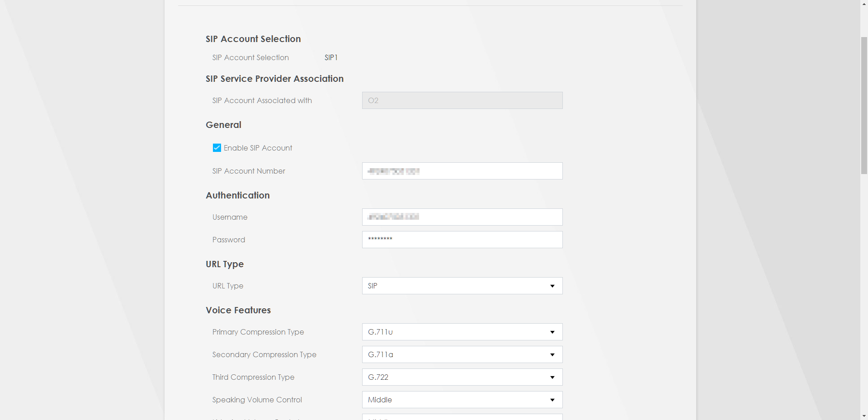
Task: Click the scrollbar down arrow
Action: [x=864, y=416]
